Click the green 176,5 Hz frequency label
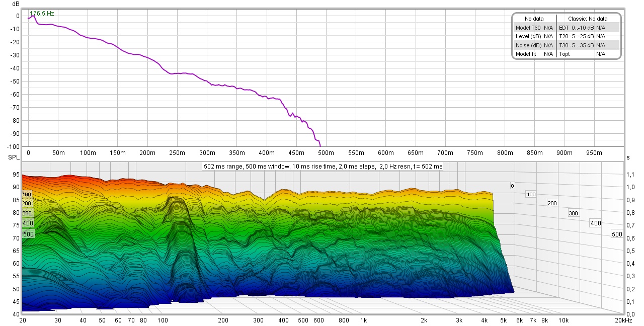Screen dimensions: 644x326 click(42, 14)
